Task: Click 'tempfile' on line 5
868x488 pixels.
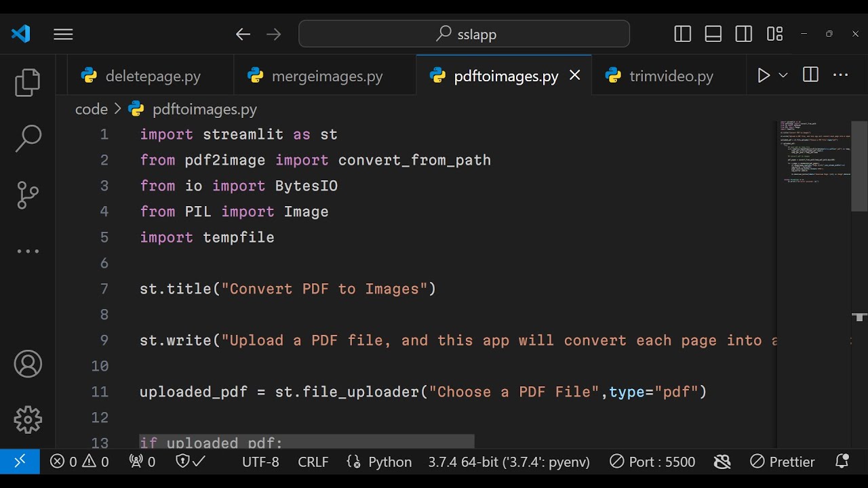Action: (239, 237)
